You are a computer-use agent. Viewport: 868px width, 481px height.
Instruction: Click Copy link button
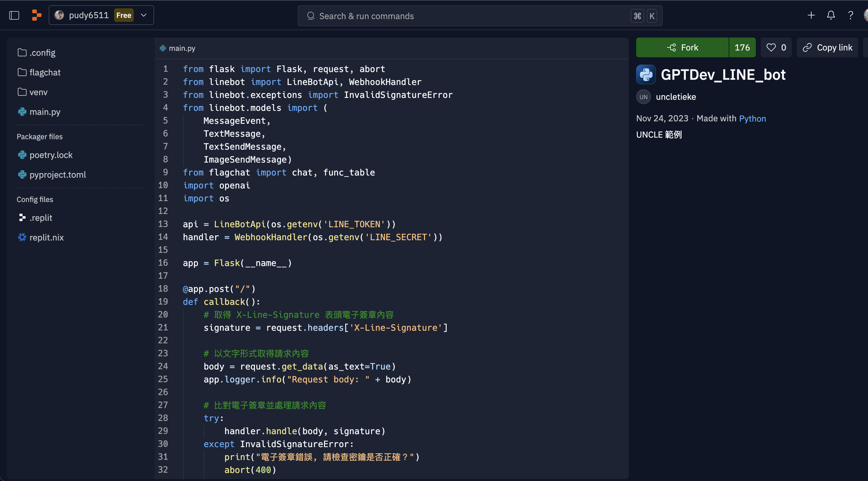point(827,47)
